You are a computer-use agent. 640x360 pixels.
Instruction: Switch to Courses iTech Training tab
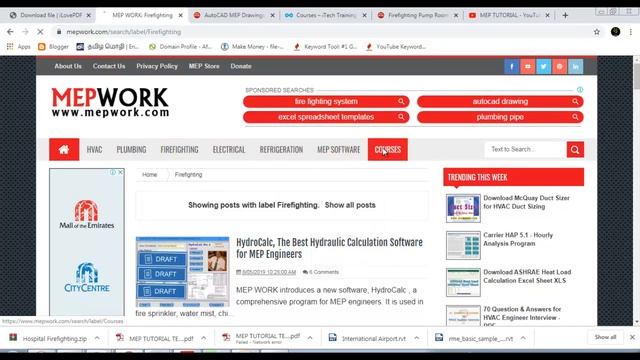coord(326,15)
